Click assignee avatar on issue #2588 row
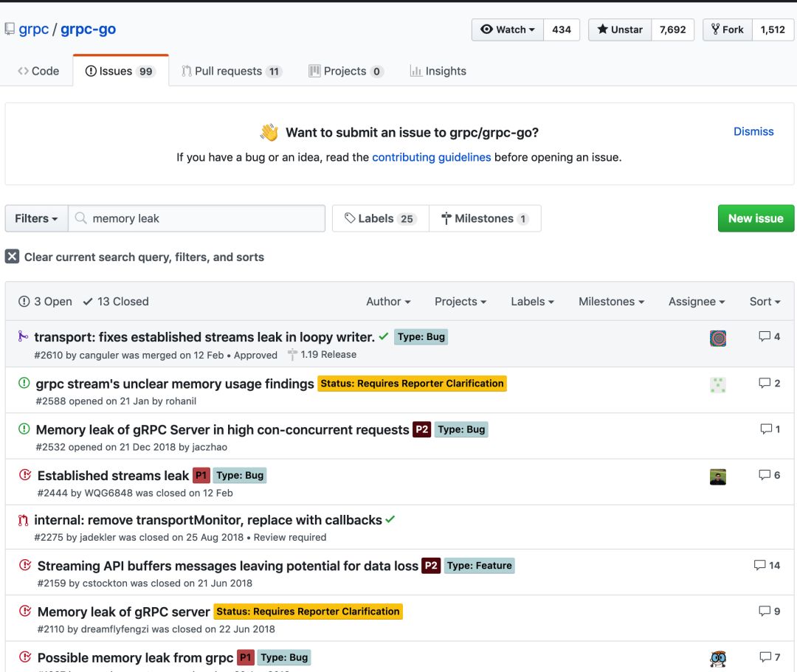Screen dimensions: 797x672 pos(718,385)
